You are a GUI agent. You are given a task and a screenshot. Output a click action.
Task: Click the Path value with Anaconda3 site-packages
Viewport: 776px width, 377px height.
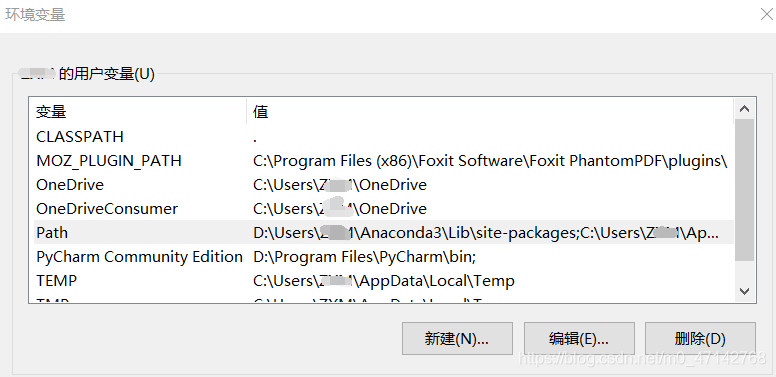tap(485, 233)
